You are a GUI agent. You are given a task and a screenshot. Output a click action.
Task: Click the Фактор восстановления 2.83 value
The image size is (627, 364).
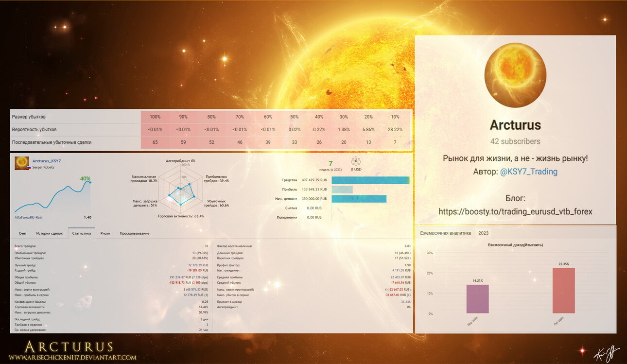click(x=407, y=246)
